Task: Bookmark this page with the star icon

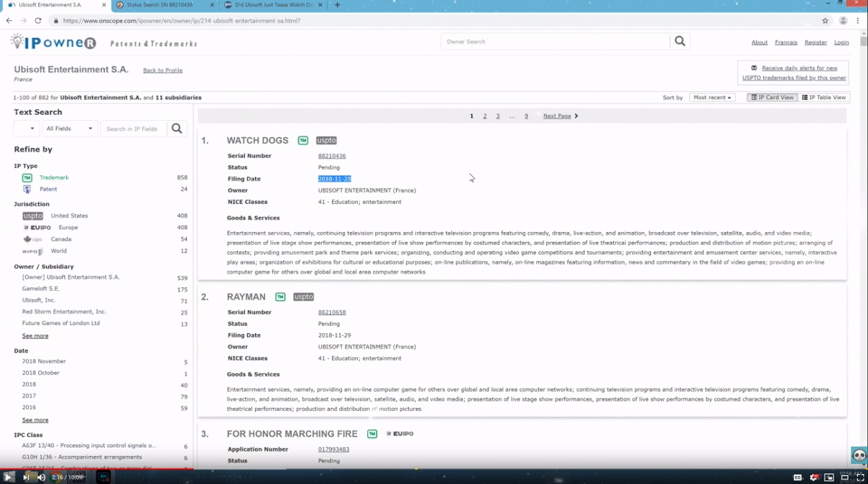Action: pyautogui.click(x=826, y=21)
